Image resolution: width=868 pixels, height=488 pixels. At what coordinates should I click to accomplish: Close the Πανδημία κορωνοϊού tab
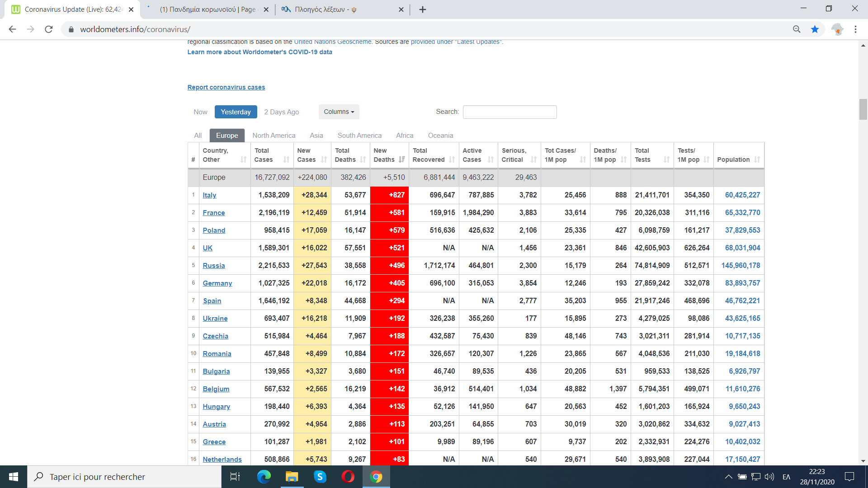coord(266,9)
